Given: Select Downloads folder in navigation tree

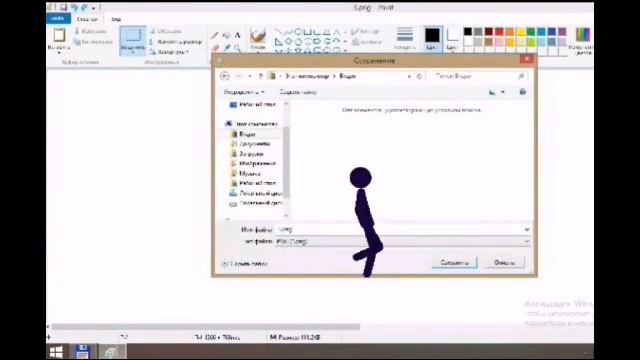Looking at the screenshot, I should click(x=247, y=154).
